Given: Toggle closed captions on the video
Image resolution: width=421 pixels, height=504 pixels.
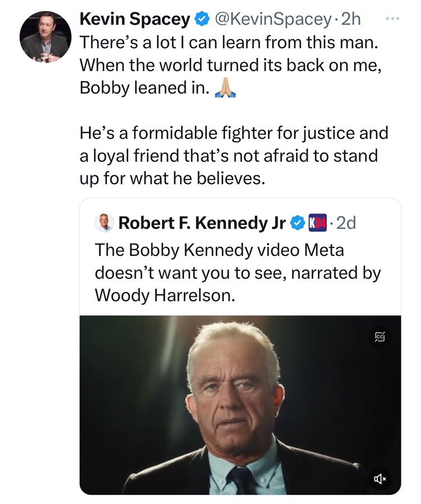Looking at the screenshot, I should coord(380,337).
